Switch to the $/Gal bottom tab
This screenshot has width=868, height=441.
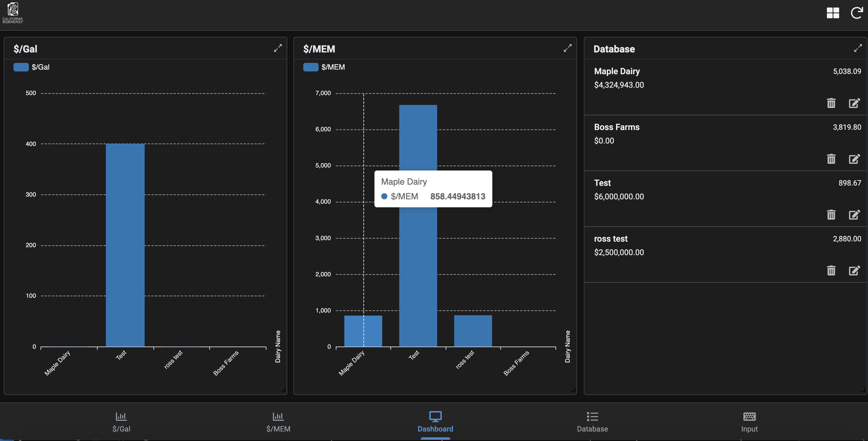(x=121, y=421)
